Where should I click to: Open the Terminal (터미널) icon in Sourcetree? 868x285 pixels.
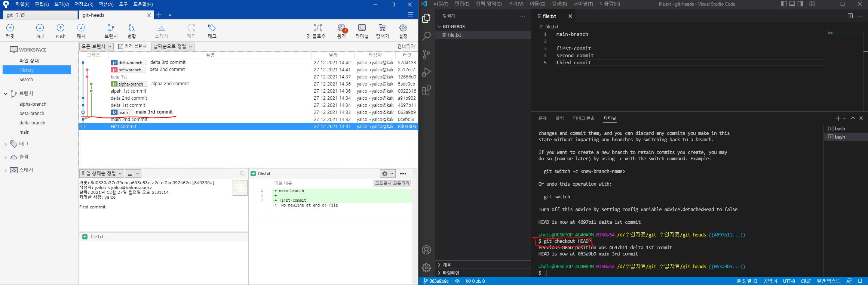[x=362, y=31]
